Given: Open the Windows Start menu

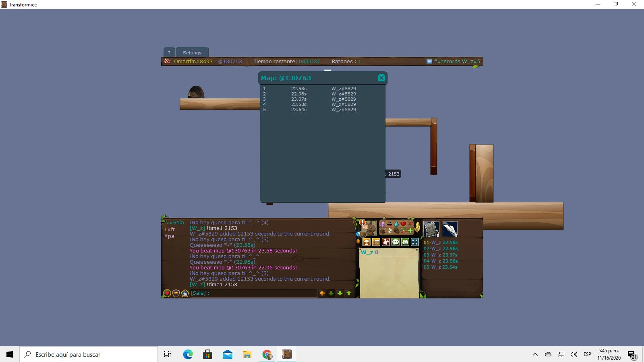Looking at the screenshot, I should (10, 354).
